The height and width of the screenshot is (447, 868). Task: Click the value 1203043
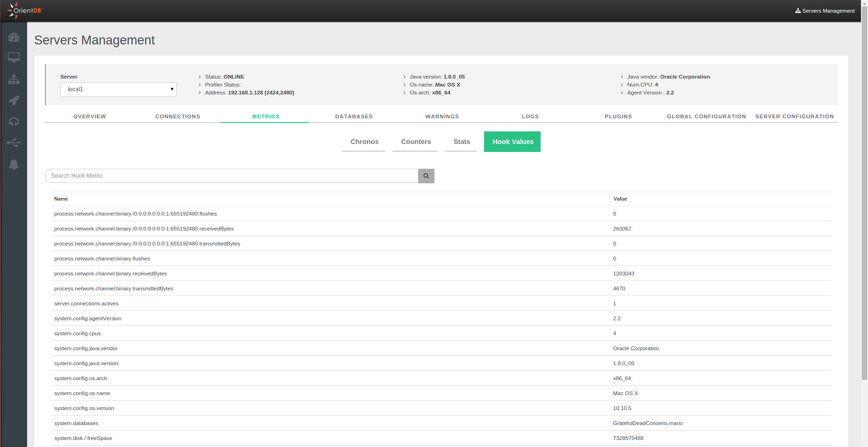(624, 274)
